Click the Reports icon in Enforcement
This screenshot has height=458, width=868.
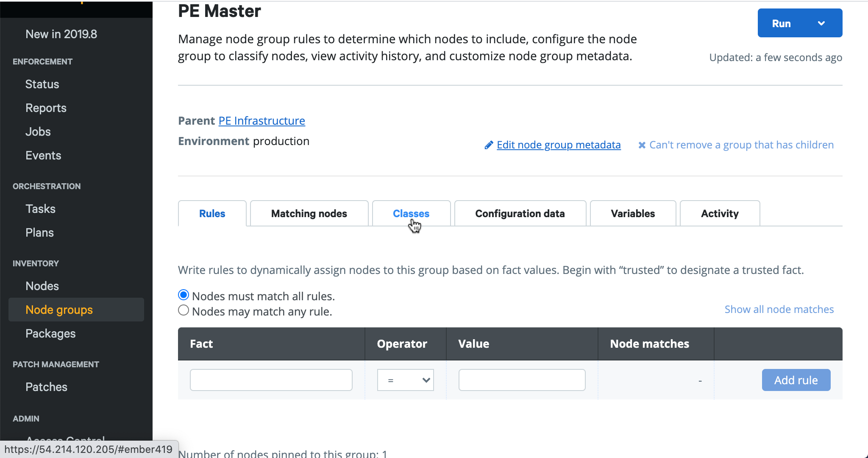(x=45, y=107)
